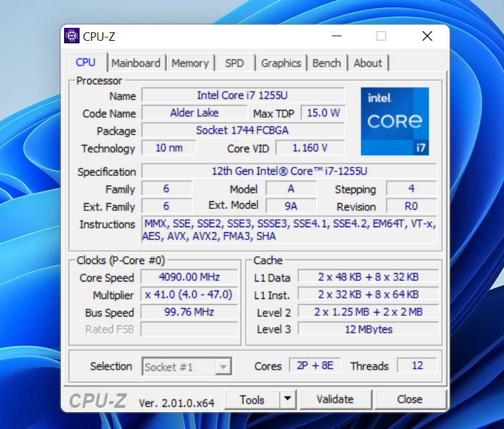Click the Threads value 12
The height and width of the screenshot is (429, 504).
pyautogui.click(x=417, y=366)
